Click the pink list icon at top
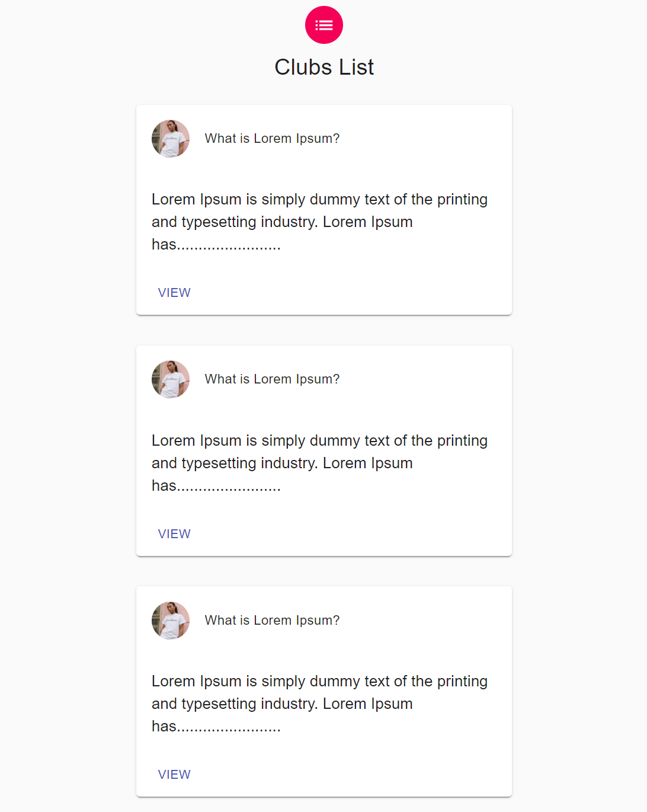 tap(324, 25)
